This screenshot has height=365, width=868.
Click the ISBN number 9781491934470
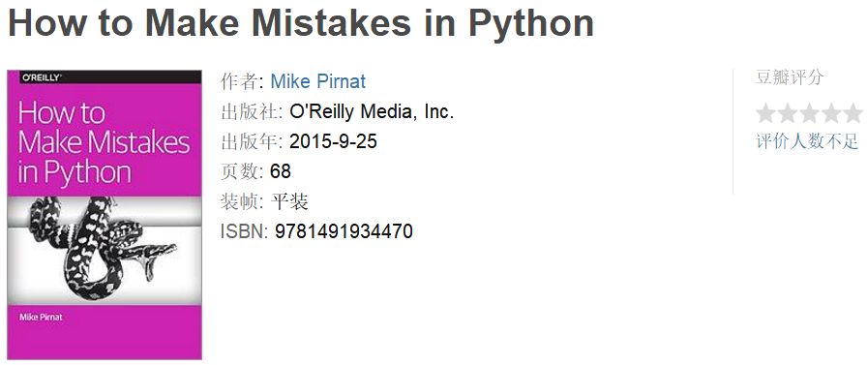point(344,231)
